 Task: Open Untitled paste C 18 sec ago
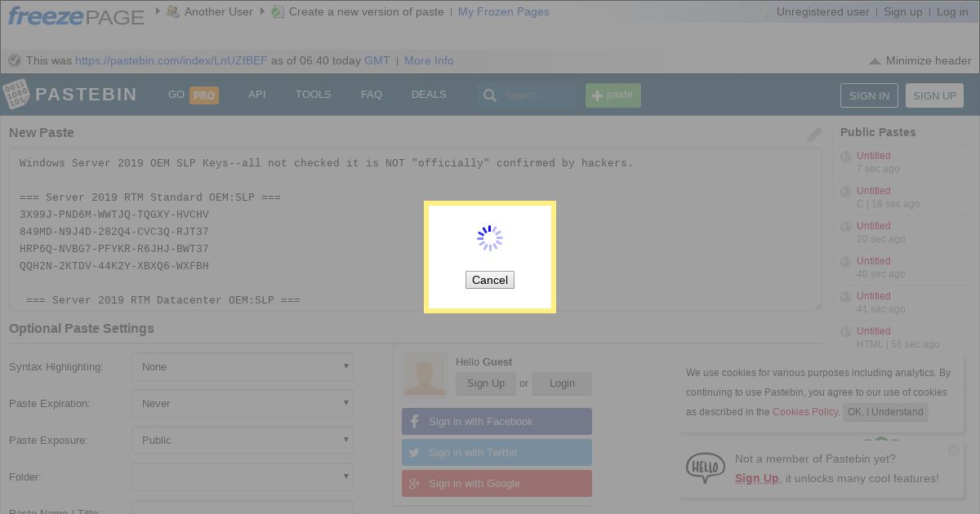pyautogui.click(x=873, y=191)
